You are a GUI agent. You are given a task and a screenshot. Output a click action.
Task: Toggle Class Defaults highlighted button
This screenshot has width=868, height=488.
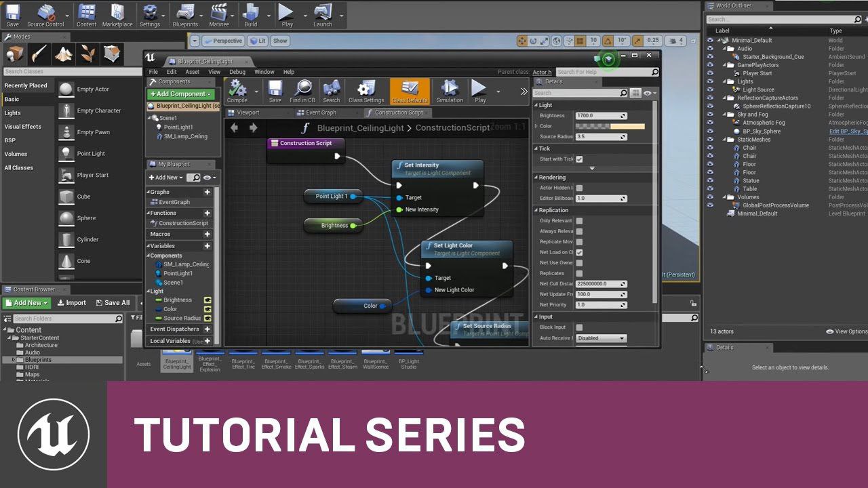tap(410, 91)
